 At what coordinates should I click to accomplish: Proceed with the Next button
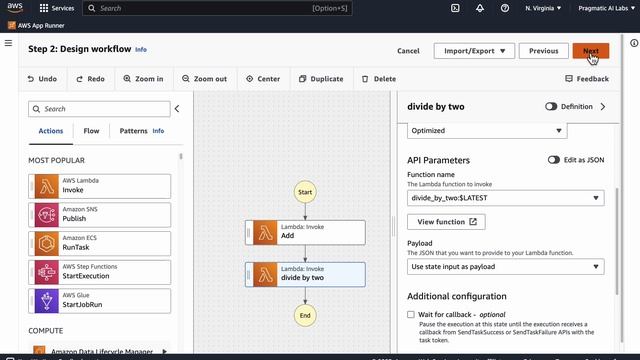[591, 51]
